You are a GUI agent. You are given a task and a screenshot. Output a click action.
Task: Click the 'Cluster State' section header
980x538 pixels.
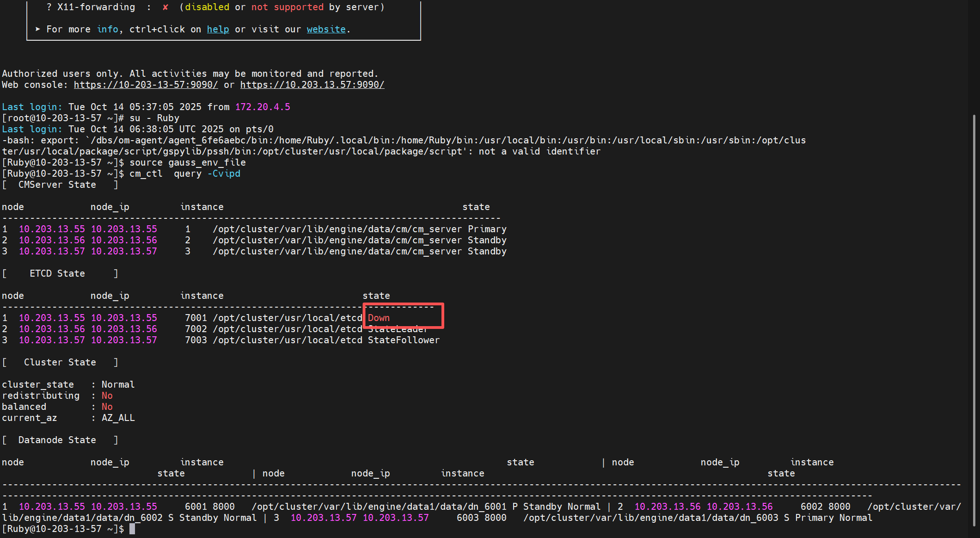pyautogui.click(x=60, y=362)
